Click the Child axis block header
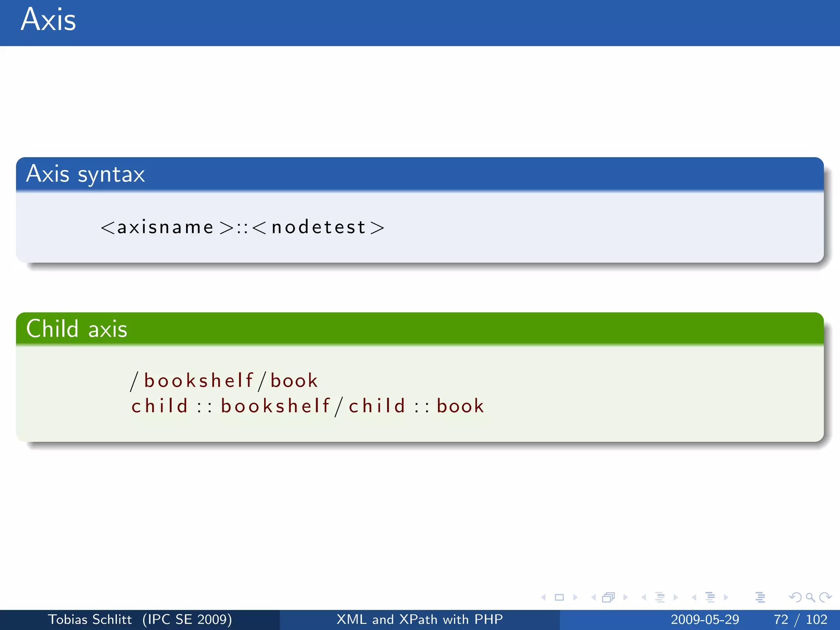The width and height of the screenshot is (840, 630). click(x=77, y=329)
